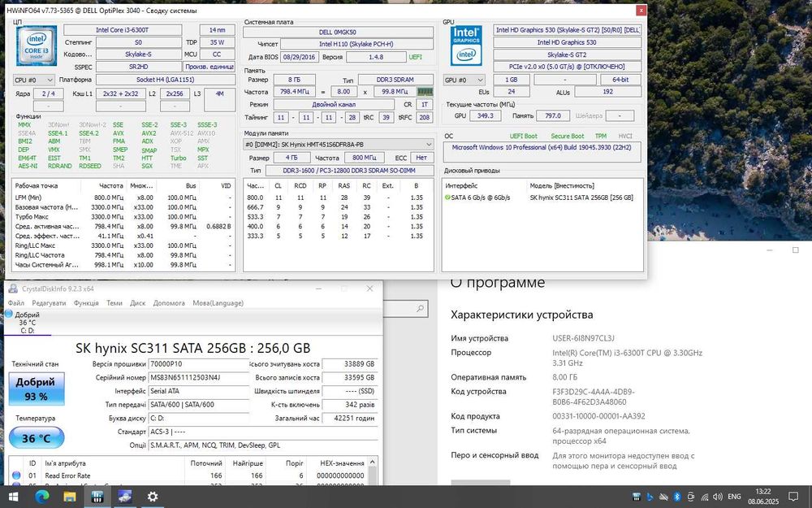Viewport: 812px width, 508px height.
Task: Click the green memory chip icon beside 99.8 МГц
Action: [x=425, y=92]
